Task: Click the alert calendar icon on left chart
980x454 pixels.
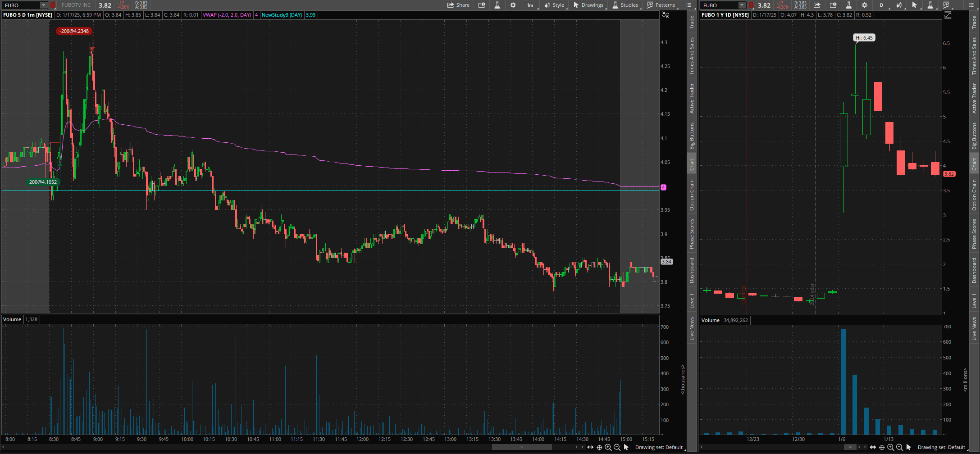Action: 482,5
